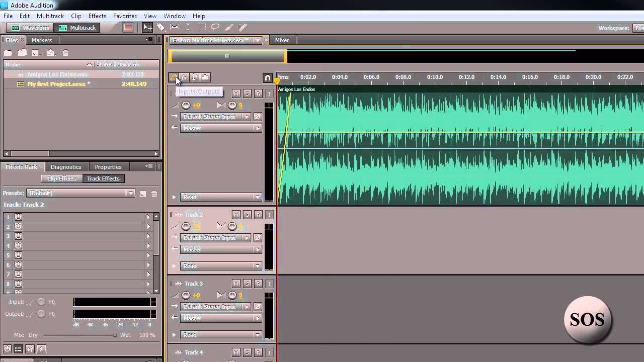Expand Track 3 automation lanes triangle
This screenshot has height=362, width=644.
174,335
